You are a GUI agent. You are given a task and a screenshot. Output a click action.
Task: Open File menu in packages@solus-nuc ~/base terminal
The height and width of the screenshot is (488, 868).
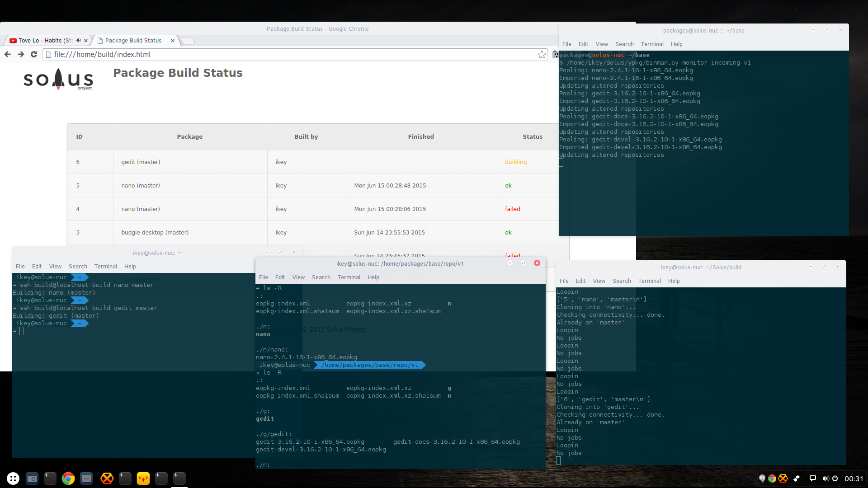click(x=567, y=44)
